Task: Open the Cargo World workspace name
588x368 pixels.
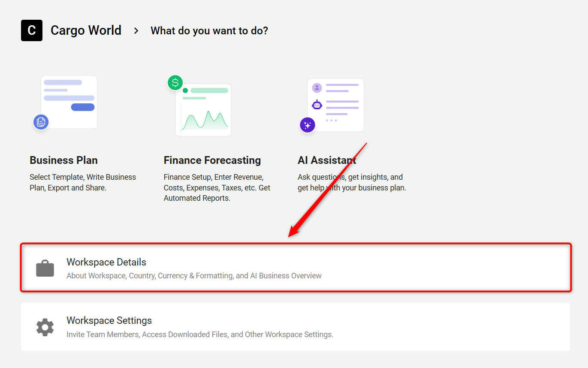Action: tap(86, 30)
